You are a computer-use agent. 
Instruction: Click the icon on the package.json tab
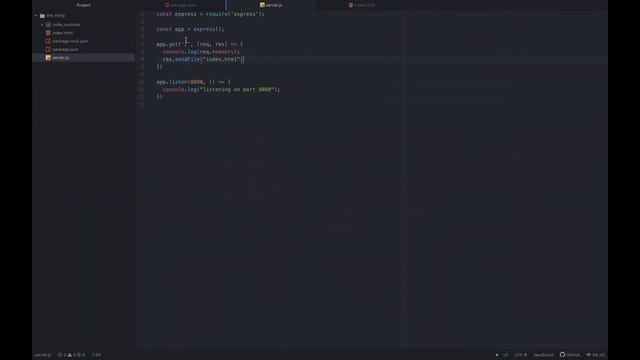167,5
